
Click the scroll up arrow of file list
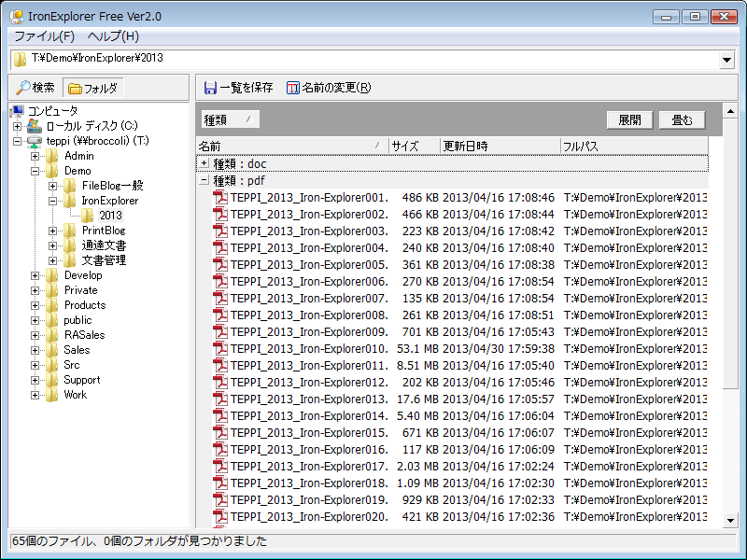[x=730, y=111]
